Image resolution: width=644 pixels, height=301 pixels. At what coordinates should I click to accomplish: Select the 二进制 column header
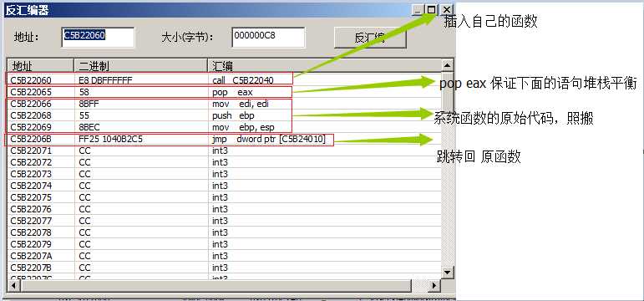tap(140, 65)
